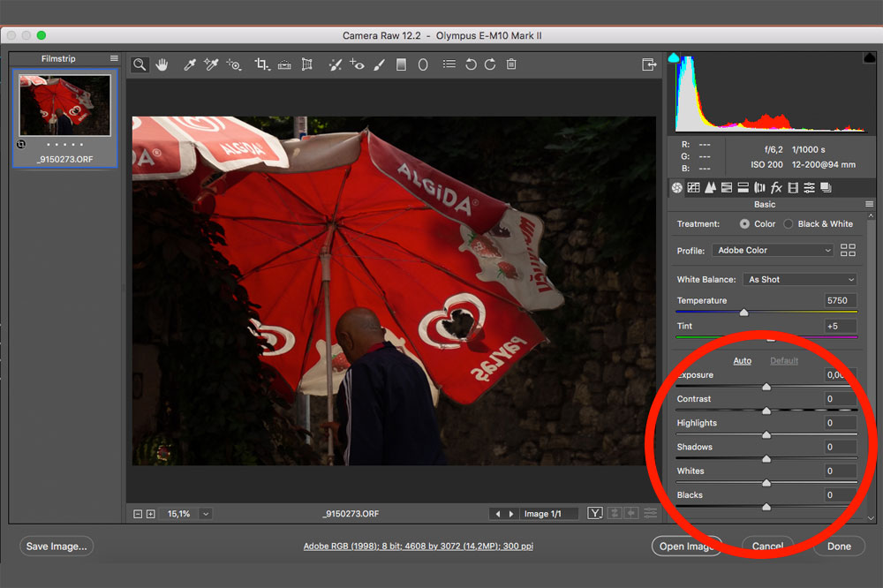Click the Temperature value field 5750
This screenshot has width=883, height=588.
pyautogui.click(x=841, y=300)
